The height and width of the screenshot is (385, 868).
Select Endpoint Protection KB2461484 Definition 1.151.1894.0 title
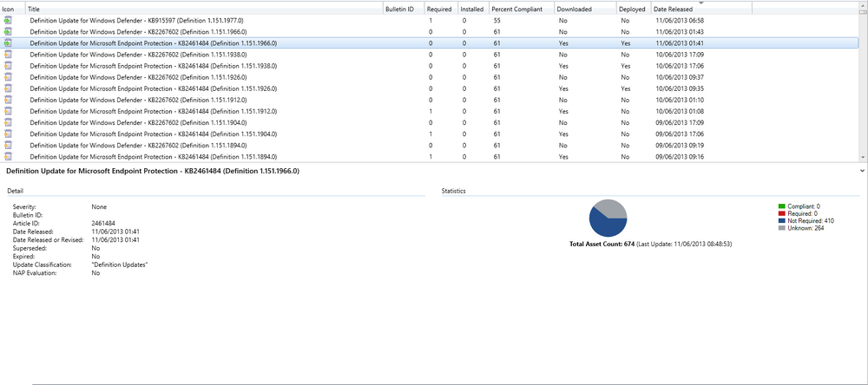pos(154,157)
